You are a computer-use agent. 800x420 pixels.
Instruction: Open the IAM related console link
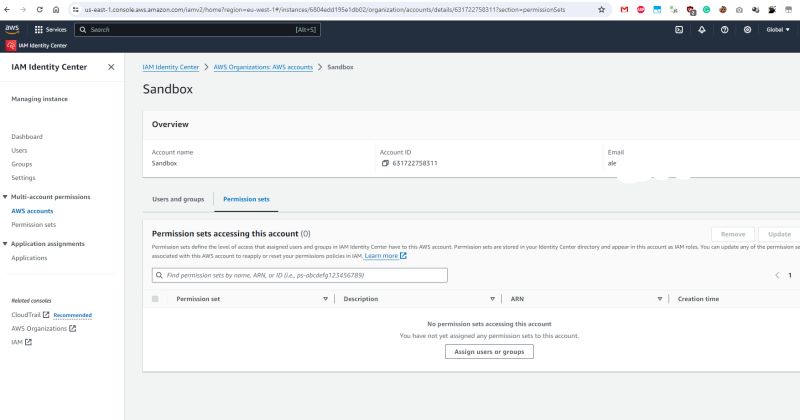[x=21, y=342]
